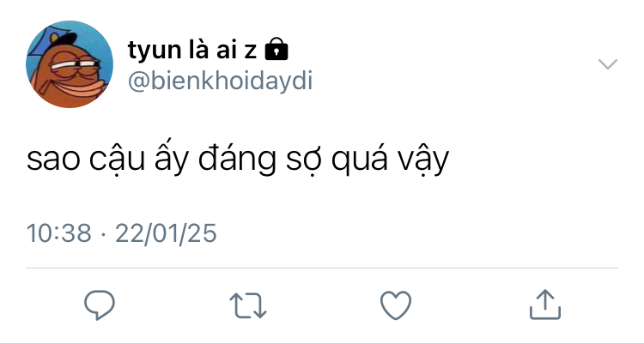The width and height of the screenshot is (644, 344).
Task: Like the tweet with the heart icon
Action: coord(396,305)
